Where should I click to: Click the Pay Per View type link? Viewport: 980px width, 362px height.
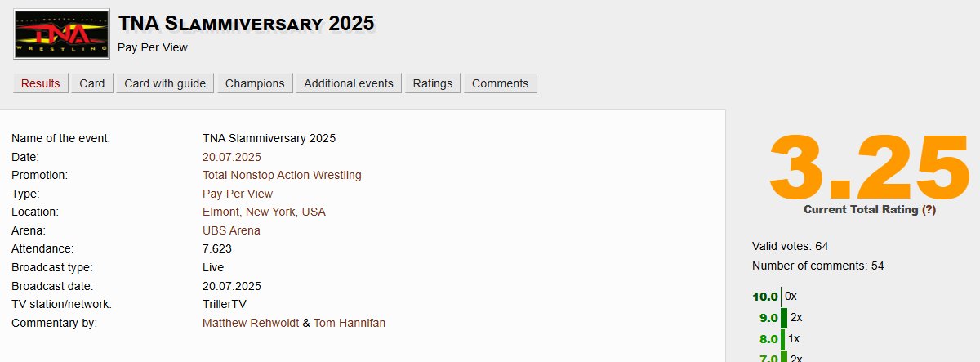click(x=238, y=194)
